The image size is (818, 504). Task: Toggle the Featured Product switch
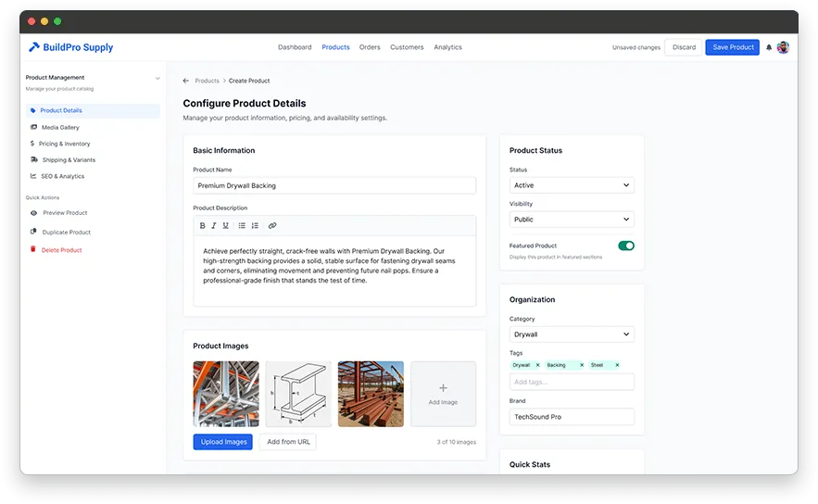point(626,246)
